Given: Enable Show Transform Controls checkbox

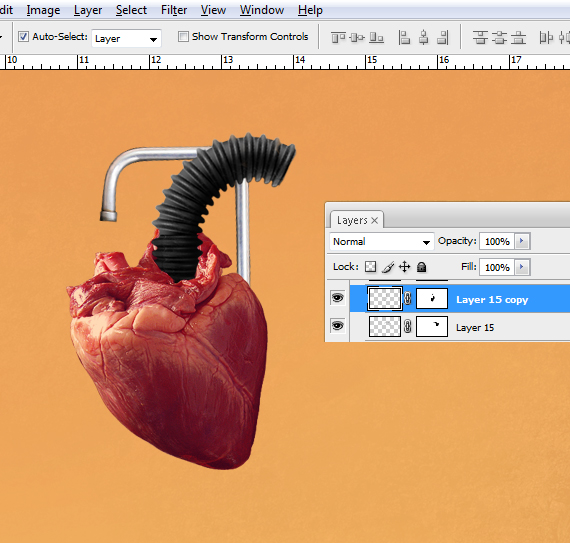Looking at the screenshot, I should pyautogui.click(x=183, y=36).
